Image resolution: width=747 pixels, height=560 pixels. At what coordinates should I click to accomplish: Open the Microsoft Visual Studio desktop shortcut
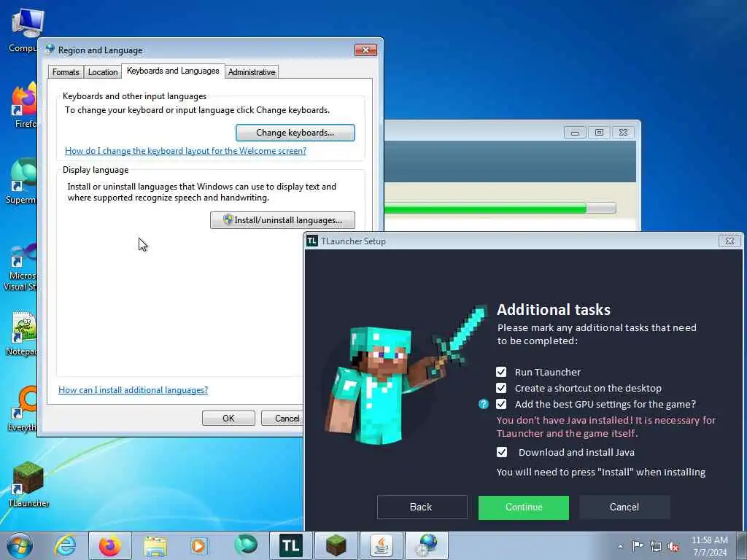[20, 267]
